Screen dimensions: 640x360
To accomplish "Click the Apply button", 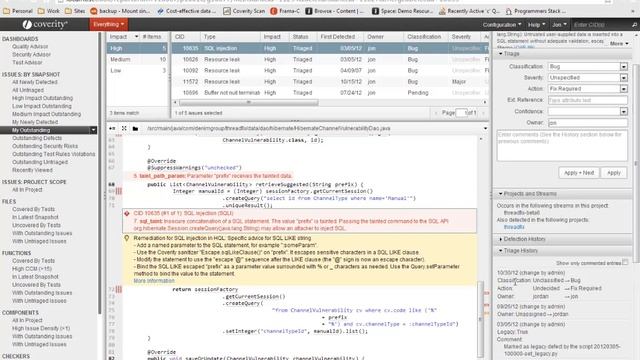I will tap(613, 173).
